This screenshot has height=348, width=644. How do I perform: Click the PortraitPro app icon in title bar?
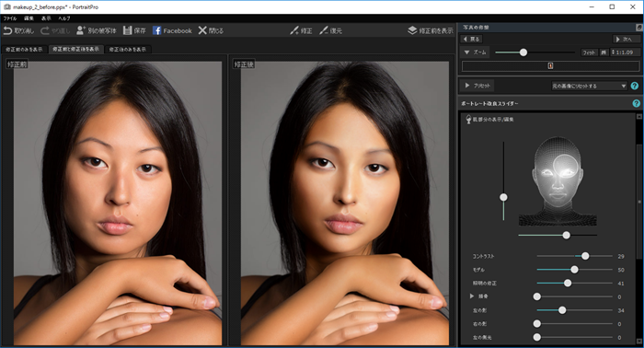pos(7,7)
